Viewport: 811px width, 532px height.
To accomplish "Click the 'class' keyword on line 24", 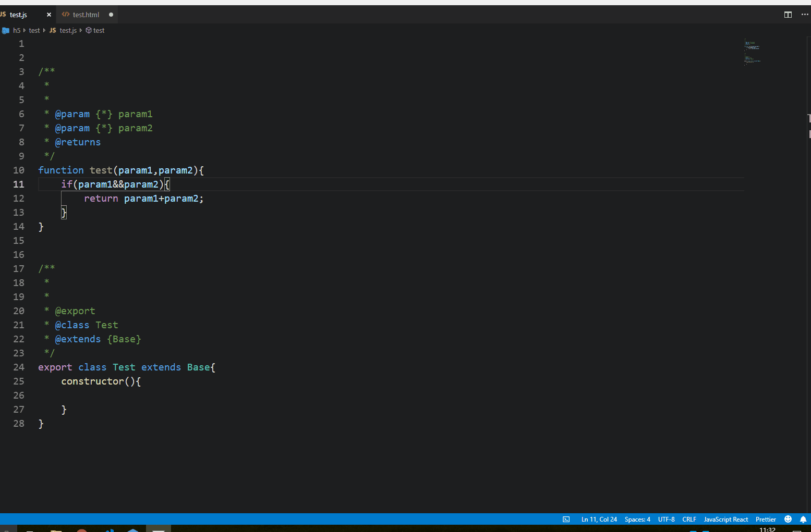I will click(92, 367).
